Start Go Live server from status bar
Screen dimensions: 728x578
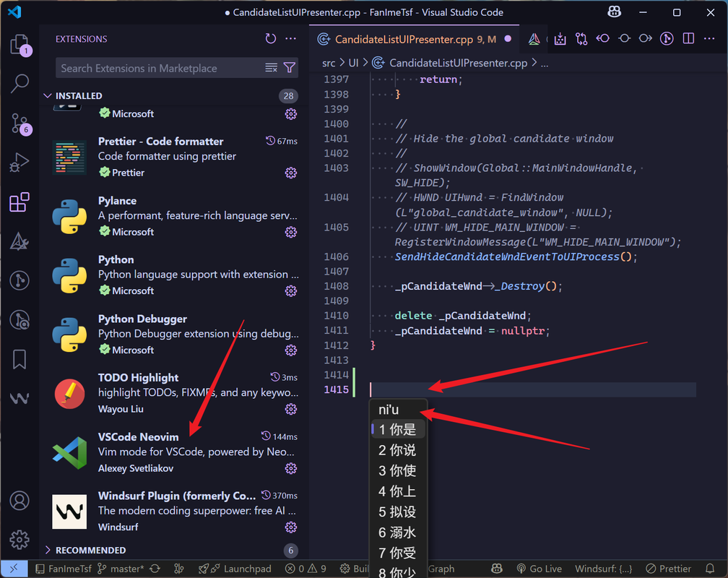tap(539, 569)
